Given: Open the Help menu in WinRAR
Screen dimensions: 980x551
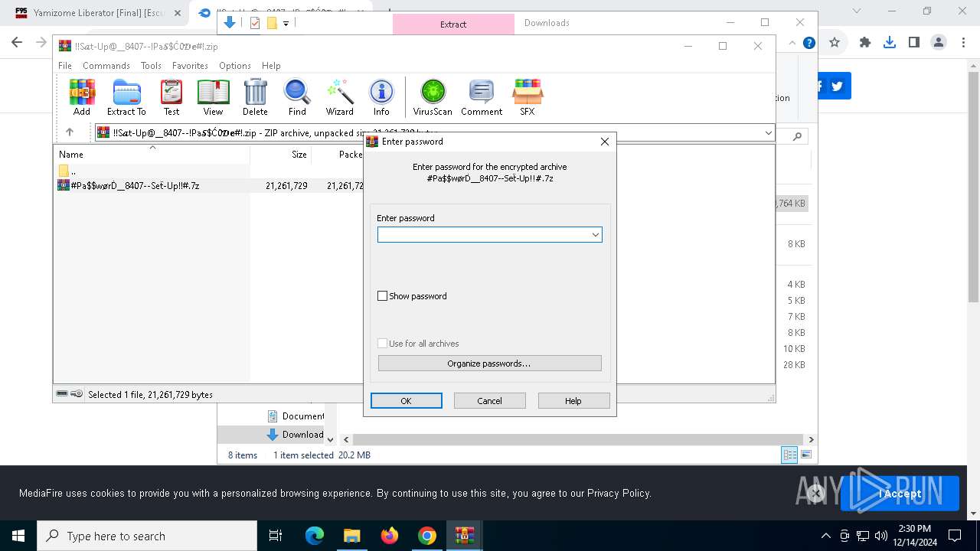Looking at the screenshot, I should (271, 66).
